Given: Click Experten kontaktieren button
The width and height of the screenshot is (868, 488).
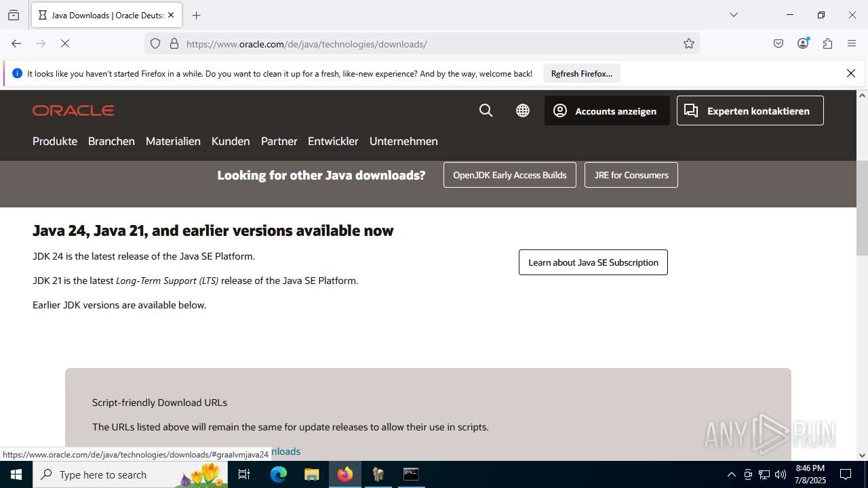Looking at the screenshot, I should click(x=750, y=110).
